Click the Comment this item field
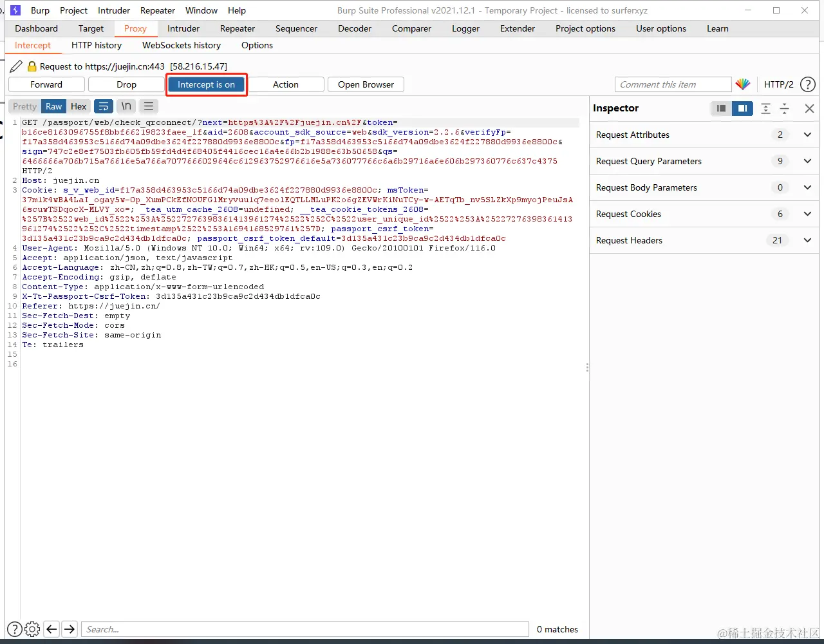This screenshot has height=644, width=824. tap(673, 84)
